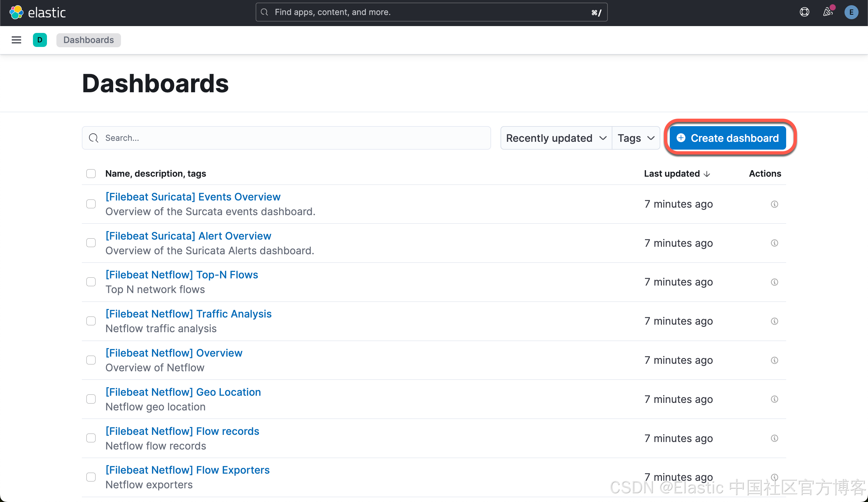
Task: Click the Create dashboard button
Action: click(x=728, y=138)
